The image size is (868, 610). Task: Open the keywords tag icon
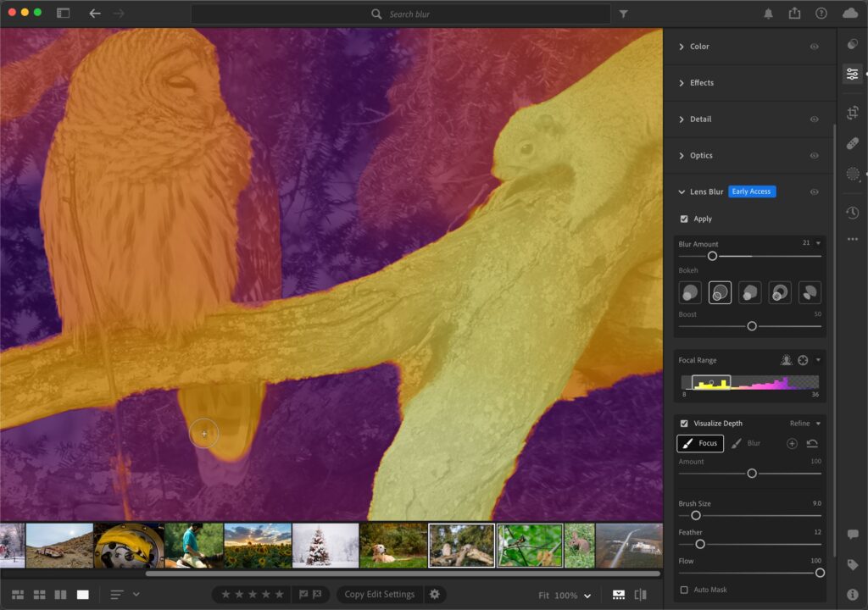coord(853,564)
